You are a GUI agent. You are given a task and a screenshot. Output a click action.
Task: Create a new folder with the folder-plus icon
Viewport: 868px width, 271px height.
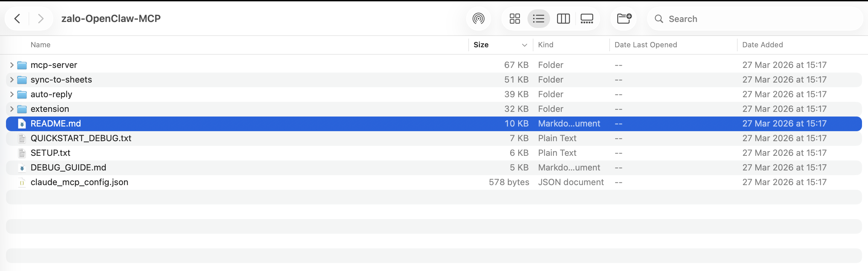(x=624, y=19)
